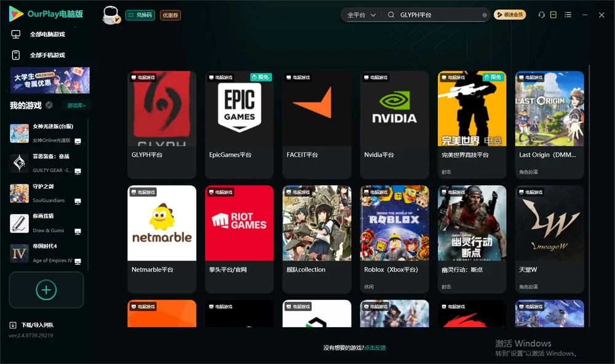Click the search magnifier icon

coord(391,15)
